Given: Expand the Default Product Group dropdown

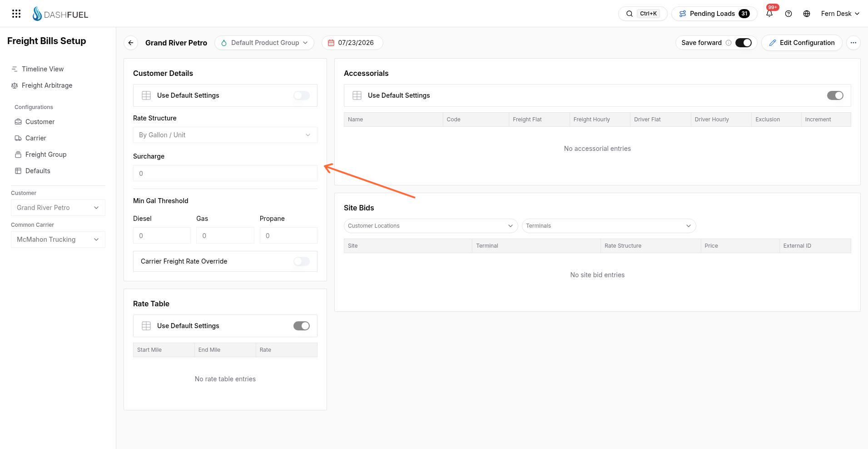Looking at the screenshot, I should pyautogui.click(x=264, y=43).
